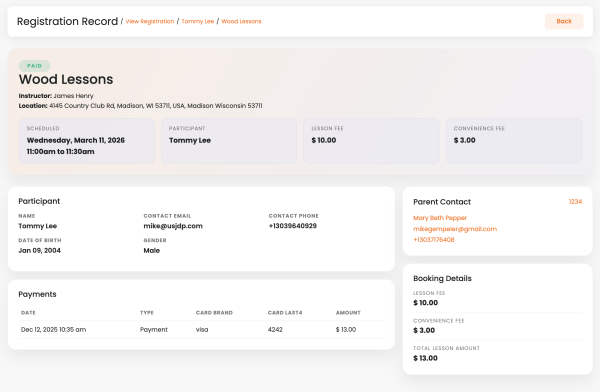This screenshot has width=600, height=392.
Task: Click the Participant section heading
Action: coord(39,201)
